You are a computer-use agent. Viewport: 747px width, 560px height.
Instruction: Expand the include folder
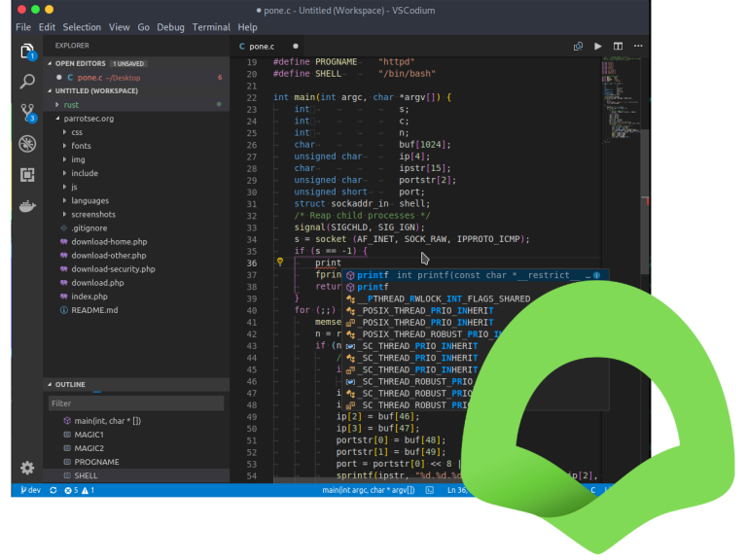[65, 173]
